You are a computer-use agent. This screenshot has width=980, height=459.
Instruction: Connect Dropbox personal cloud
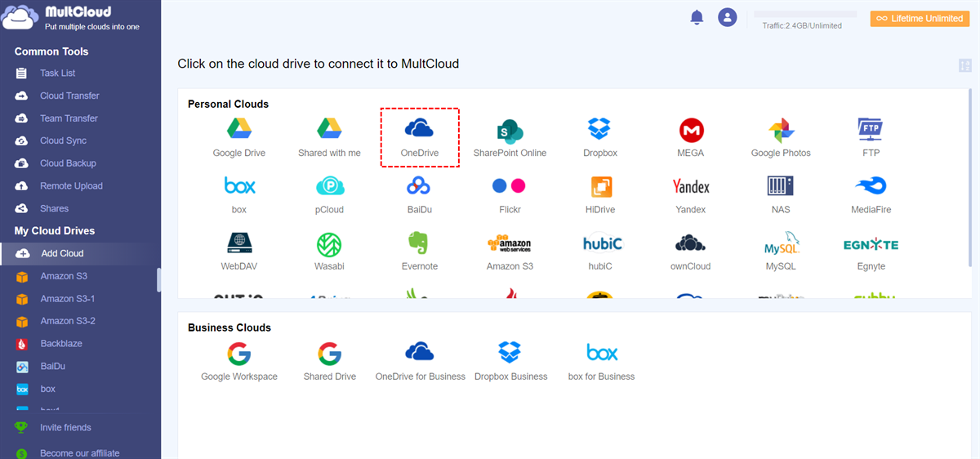pos(600,137)
